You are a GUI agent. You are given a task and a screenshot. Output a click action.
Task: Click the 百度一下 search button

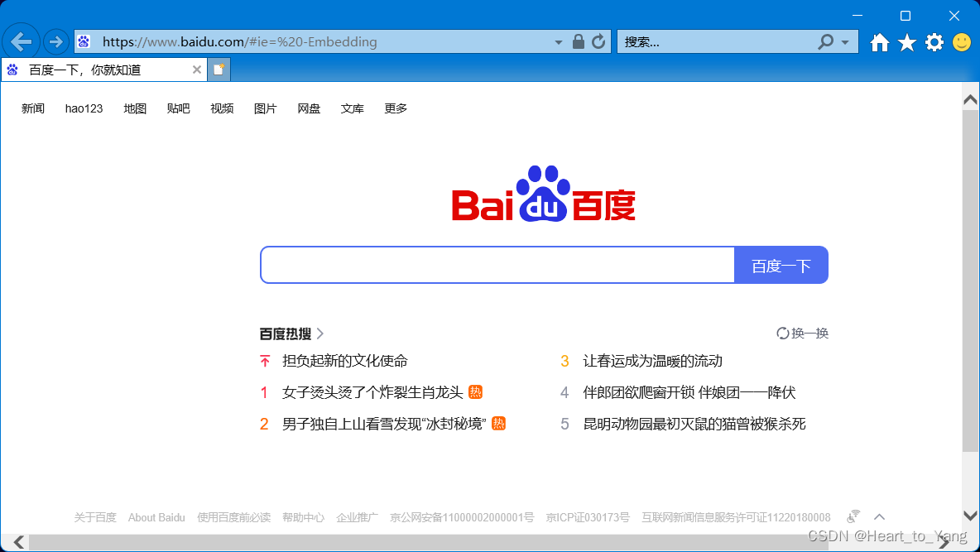click(x=781, y=265)
